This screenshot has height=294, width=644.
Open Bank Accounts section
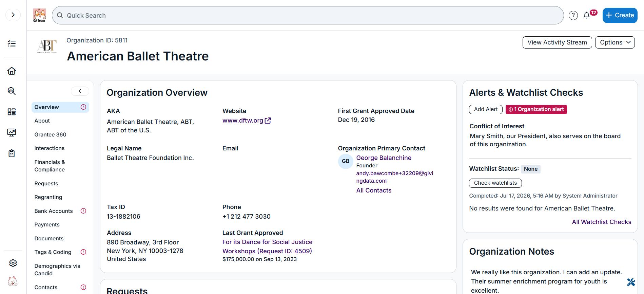pyautogui.click(x=54, y=211)
